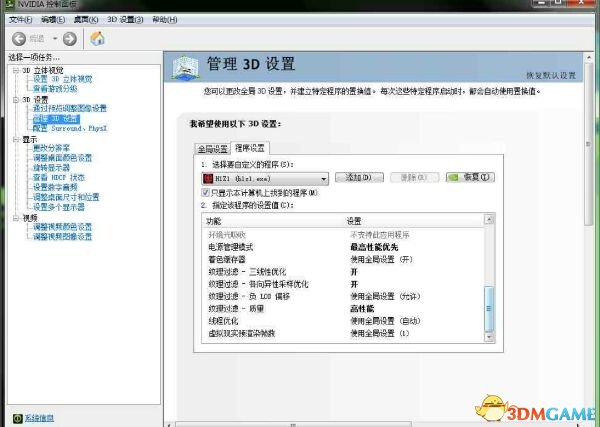Click the main panel scroll-up arrow
Screen dimensions: 600x427
pyautogui.click(x=589, y=57)
